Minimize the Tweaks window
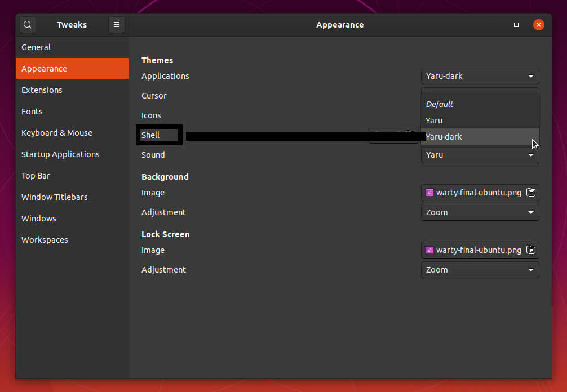The height and width of the screenshot is (392, 567). (x=494, y=25)
